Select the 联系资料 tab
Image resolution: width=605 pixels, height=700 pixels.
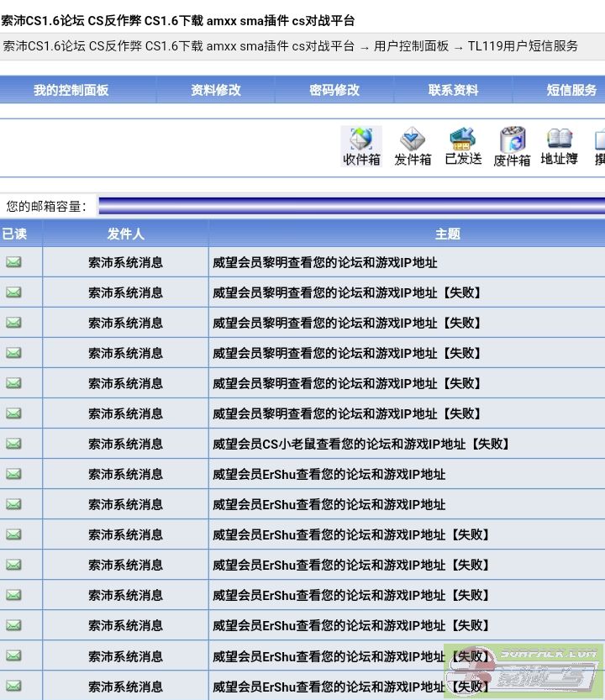453,90
